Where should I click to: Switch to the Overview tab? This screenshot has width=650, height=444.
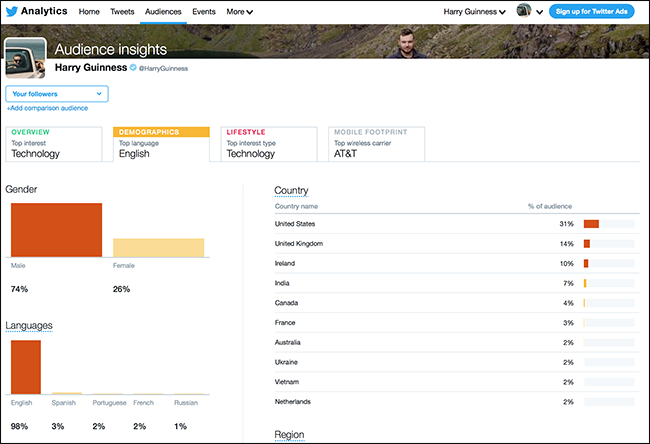pyautogui.click(x=53, y=144)
